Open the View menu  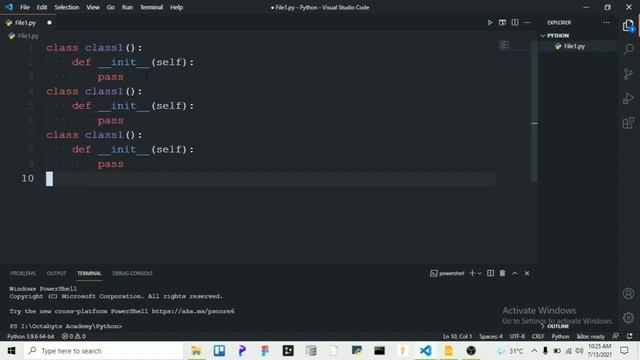point(93,7)
